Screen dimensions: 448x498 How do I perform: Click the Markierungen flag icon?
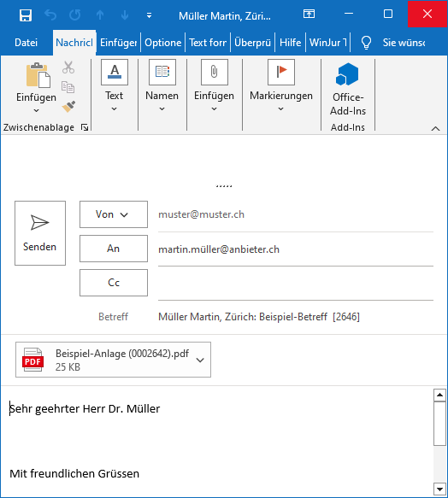pos(281,72)
